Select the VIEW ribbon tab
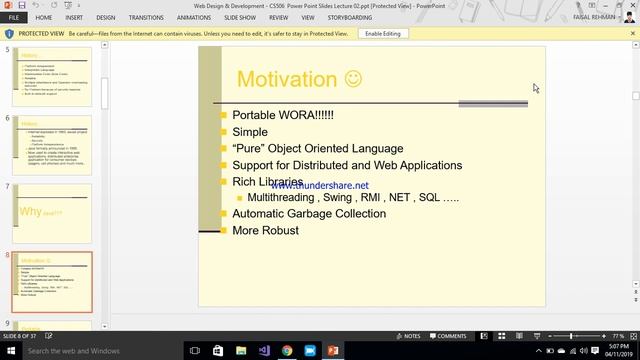This screenshot has width=640, height=360. pos(308,18)
